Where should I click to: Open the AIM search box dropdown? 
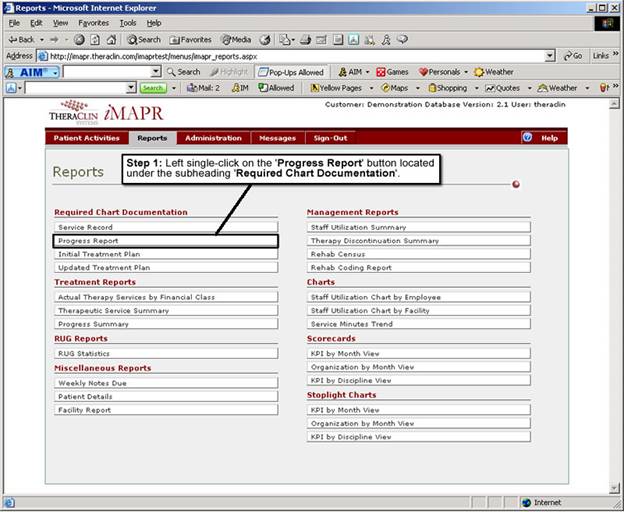(156, 72)
